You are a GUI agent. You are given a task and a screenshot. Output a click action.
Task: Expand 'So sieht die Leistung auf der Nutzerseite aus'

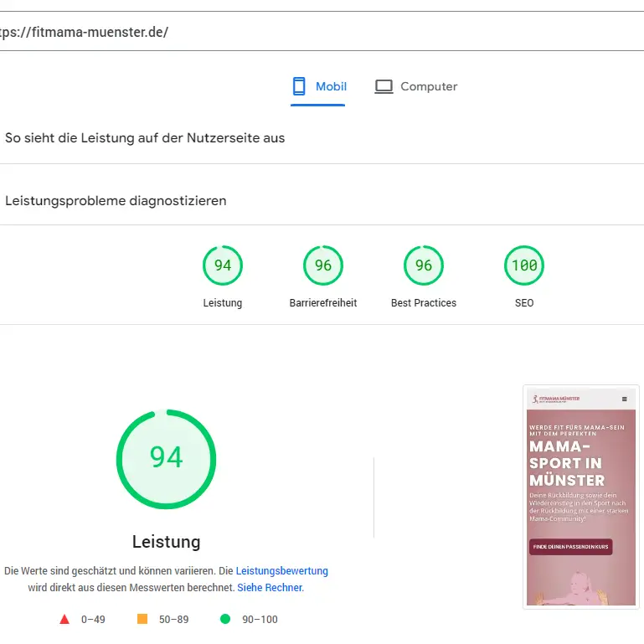(145, 138)
